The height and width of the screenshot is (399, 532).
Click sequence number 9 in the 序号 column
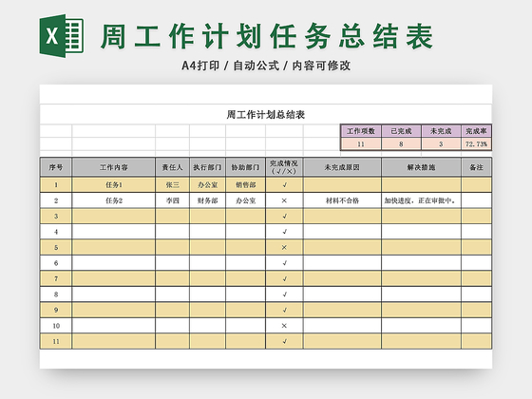point(56,310)
